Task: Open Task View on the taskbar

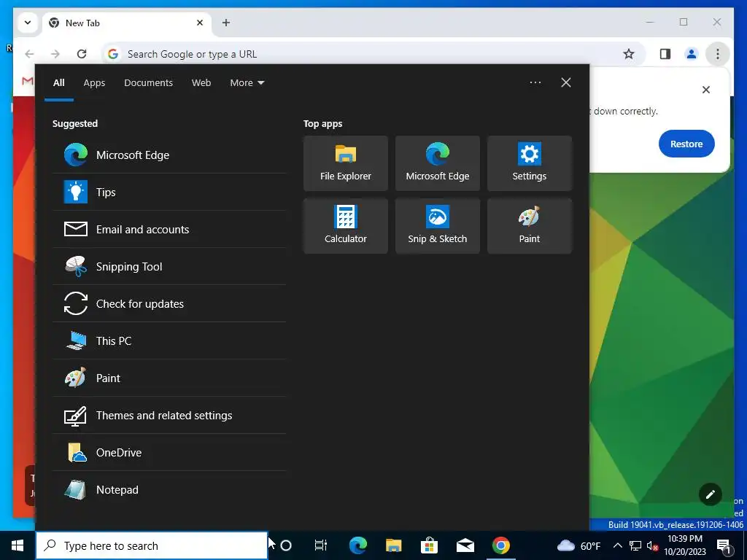Action: point(321,545)
